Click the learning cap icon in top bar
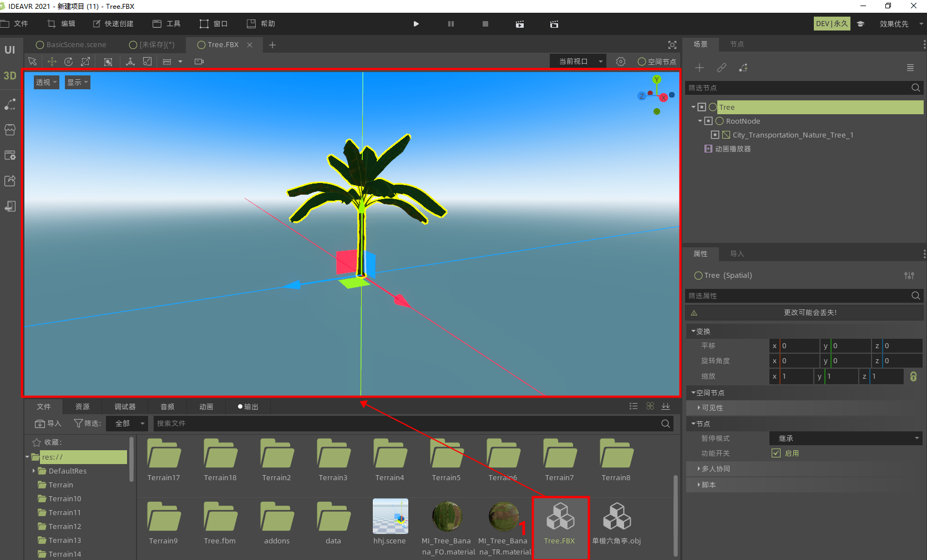 [x=860, y=24]
